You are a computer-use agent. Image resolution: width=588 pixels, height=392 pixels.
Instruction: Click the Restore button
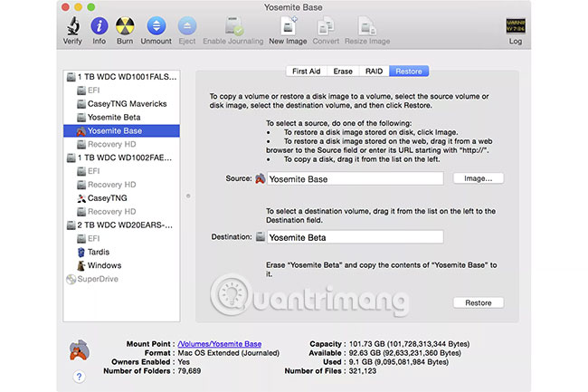coord(479,302)
